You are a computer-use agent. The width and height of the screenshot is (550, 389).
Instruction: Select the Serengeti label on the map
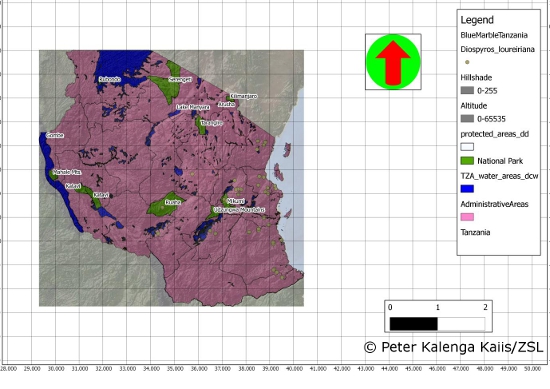click(x=180, y=80)
